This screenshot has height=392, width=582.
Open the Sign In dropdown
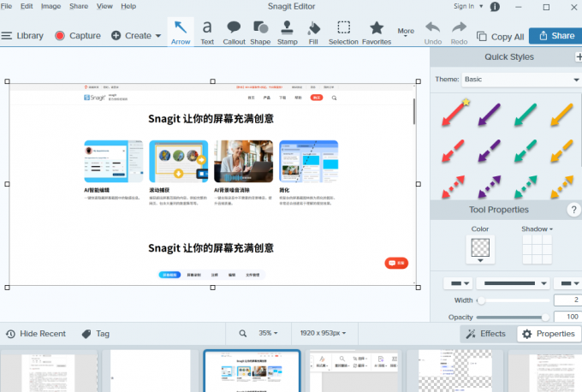point(468,6)
